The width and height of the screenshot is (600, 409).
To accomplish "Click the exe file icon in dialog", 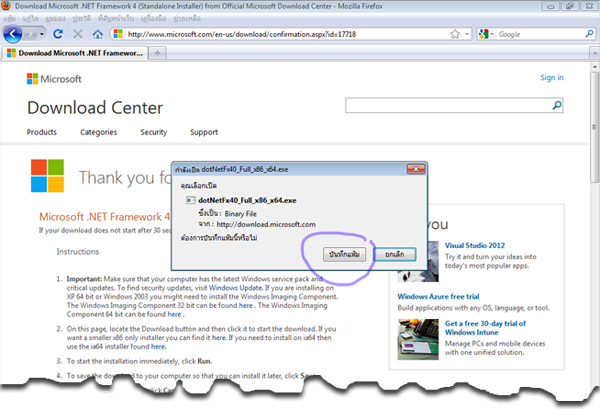I will tap(190, 200).
